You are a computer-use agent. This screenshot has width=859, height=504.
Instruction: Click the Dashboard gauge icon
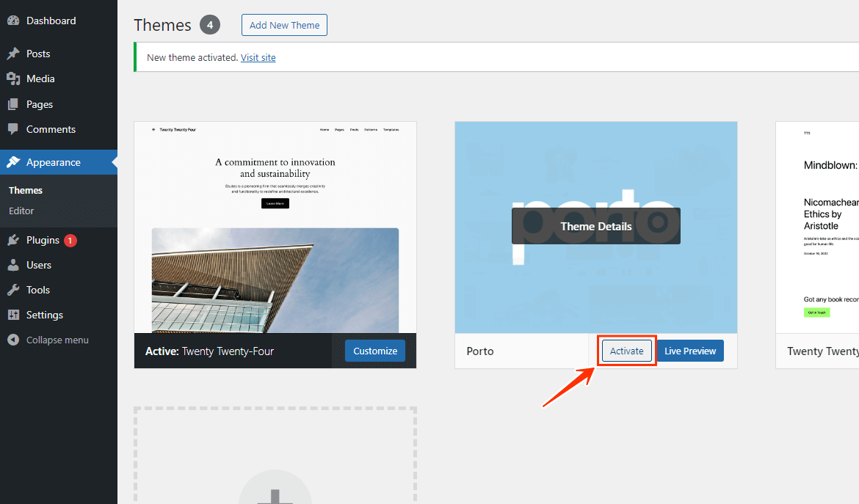[13, 21]
